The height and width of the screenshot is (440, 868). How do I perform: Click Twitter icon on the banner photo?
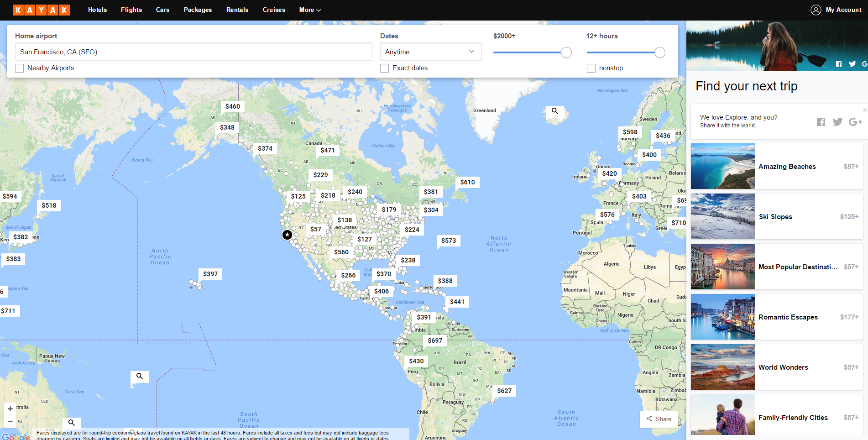(x=852, y=64)
